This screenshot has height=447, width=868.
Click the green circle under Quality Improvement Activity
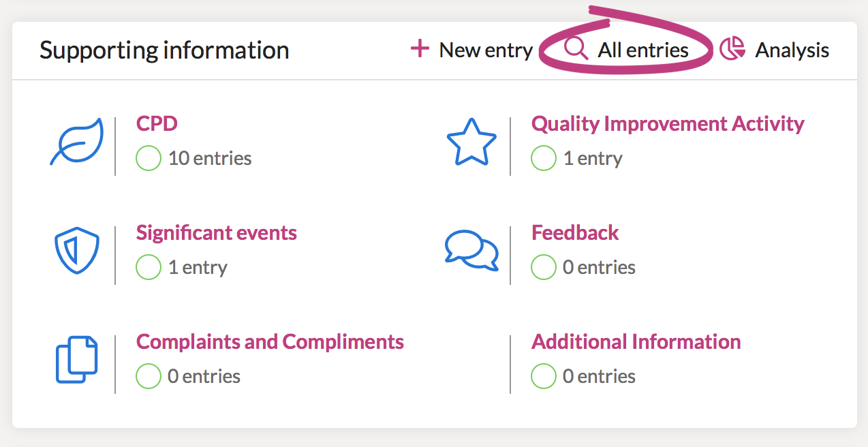tap(543, 158)
